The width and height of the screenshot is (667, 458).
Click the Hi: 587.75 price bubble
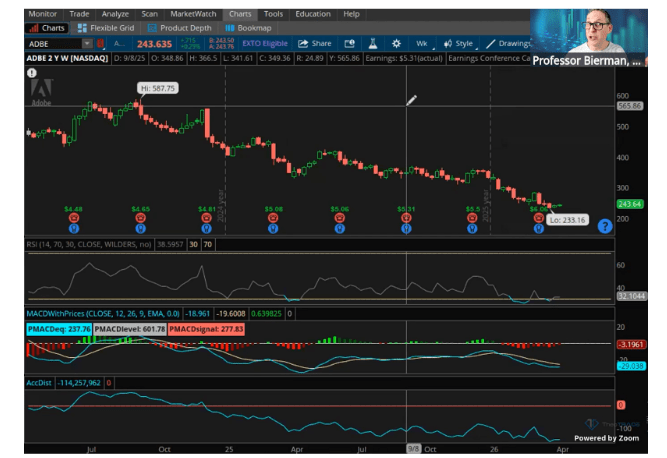coord(158,88)
